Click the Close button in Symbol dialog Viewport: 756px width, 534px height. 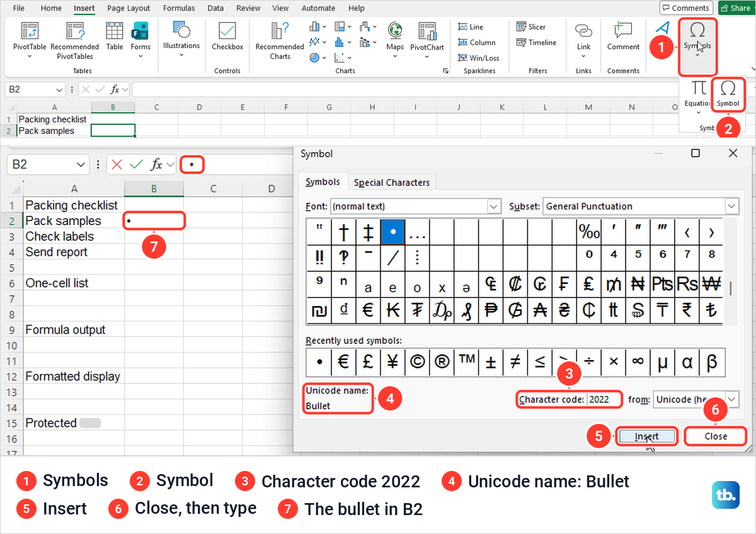716,436
